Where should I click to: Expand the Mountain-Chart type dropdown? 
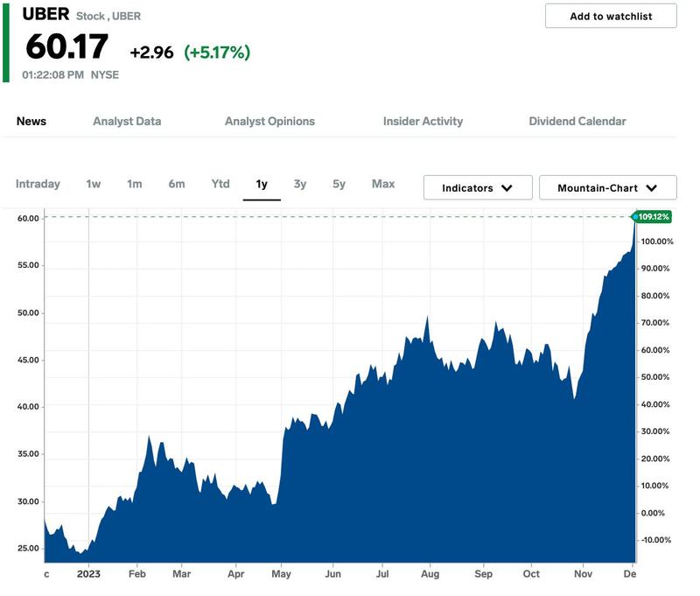click(607, 188)
